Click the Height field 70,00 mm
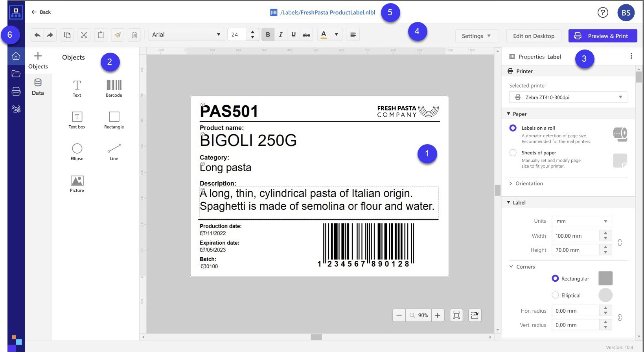 [x=576, y=250]
